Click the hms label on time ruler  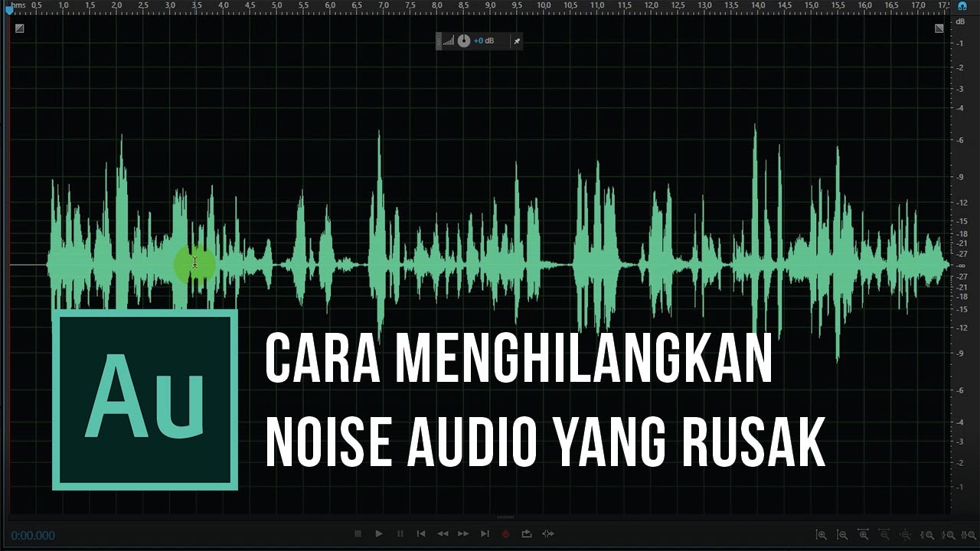tap(18, 5)
